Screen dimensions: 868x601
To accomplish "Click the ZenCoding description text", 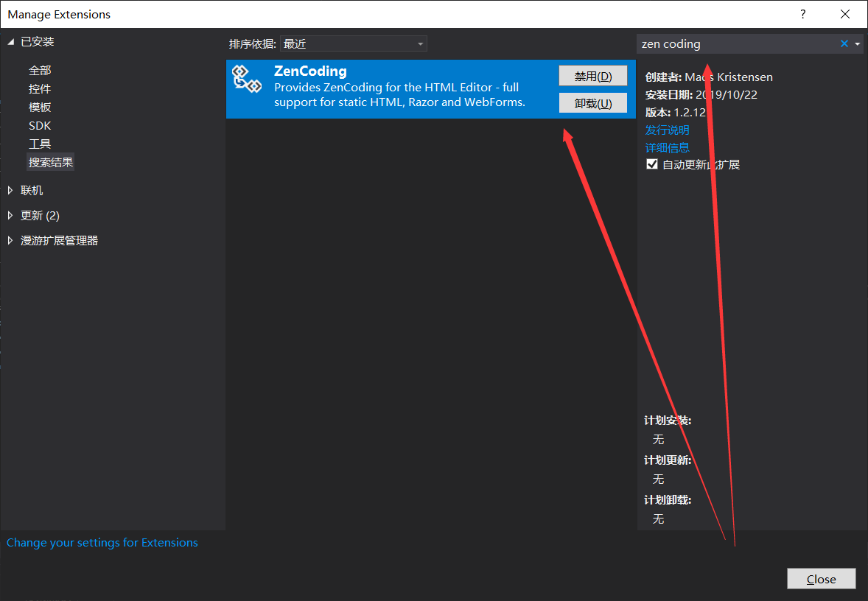I will point(399,94).
